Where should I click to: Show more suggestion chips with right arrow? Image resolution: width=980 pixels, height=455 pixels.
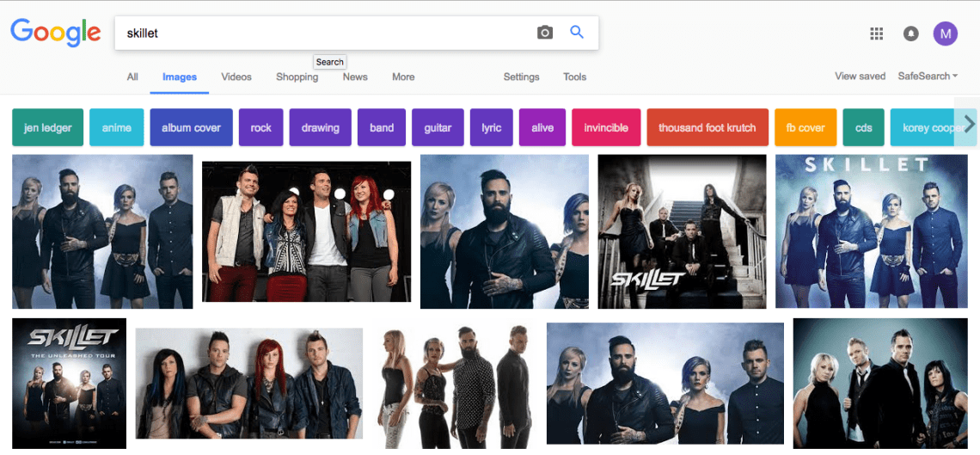(969, 124)
